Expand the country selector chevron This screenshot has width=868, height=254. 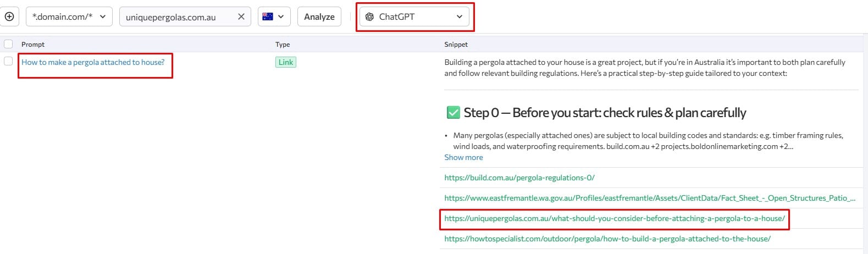tap(281, 16)
